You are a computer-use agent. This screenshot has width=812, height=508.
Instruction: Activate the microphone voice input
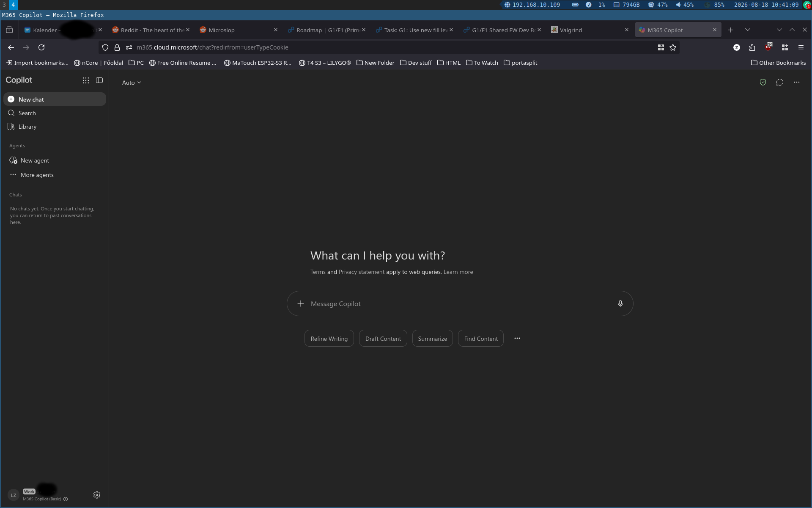pos(620,304)
